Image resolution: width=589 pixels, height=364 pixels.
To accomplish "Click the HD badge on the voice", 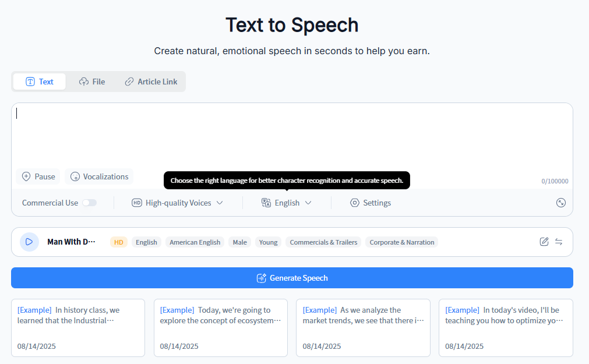I will tap(119, 242).
